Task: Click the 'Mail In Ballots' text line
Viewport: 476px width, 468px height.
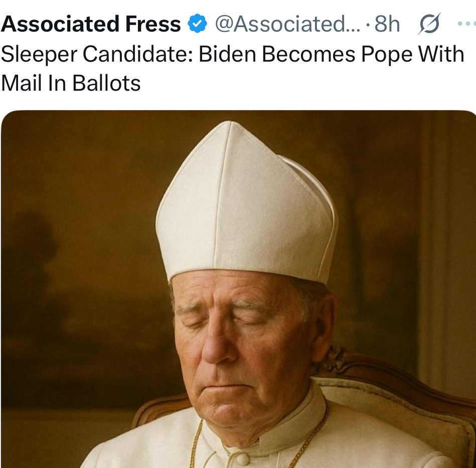Action: [71, 83]
